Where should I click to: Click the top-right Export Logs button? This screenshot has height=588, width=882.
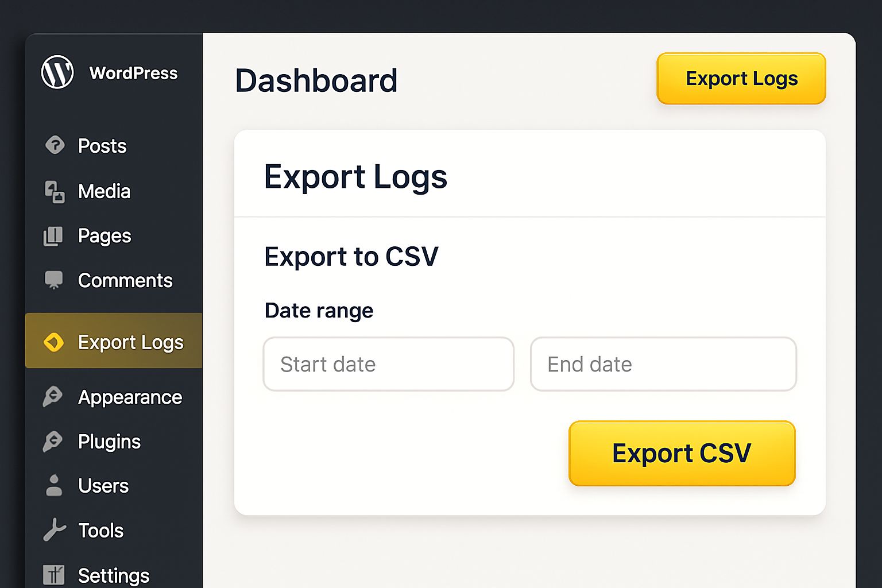[x=741, y=79]
